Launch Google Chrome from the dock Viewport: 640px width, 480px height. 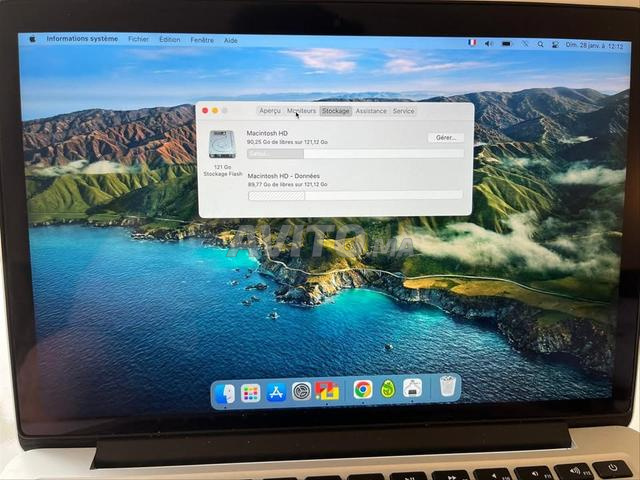363,389
